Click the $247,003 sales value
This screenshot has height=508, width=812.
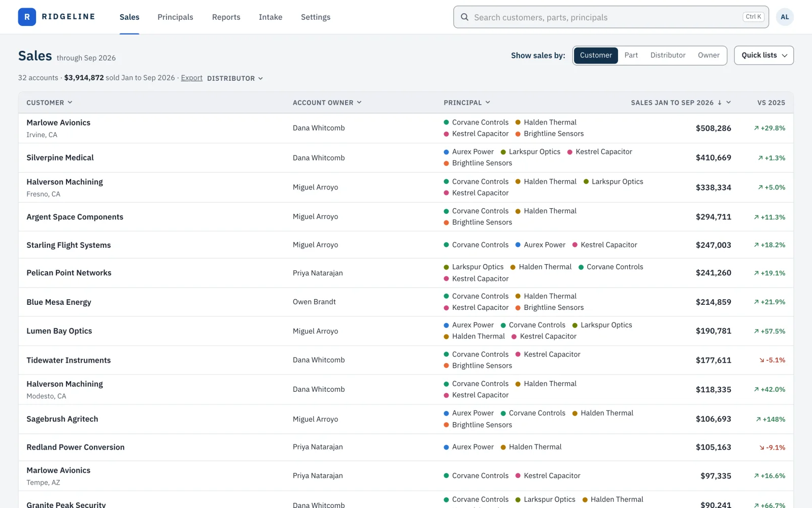coord(713,245)
